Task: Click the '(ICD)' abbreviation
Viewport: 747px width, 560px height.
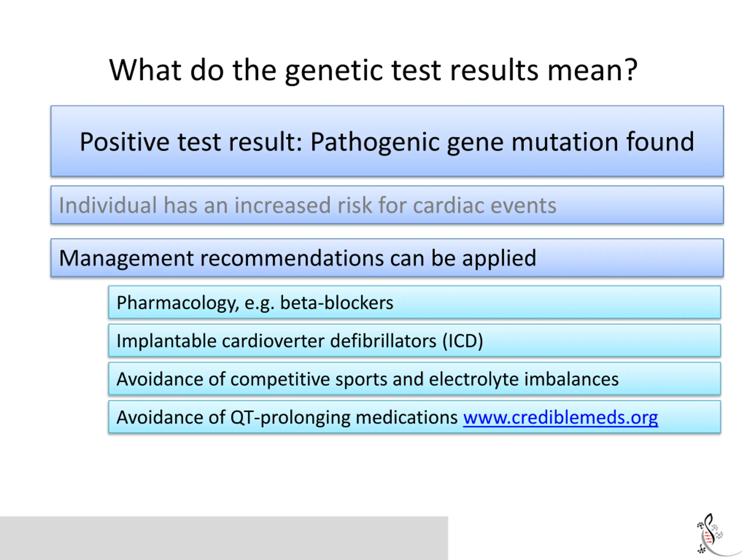Action: pos(463,341)
